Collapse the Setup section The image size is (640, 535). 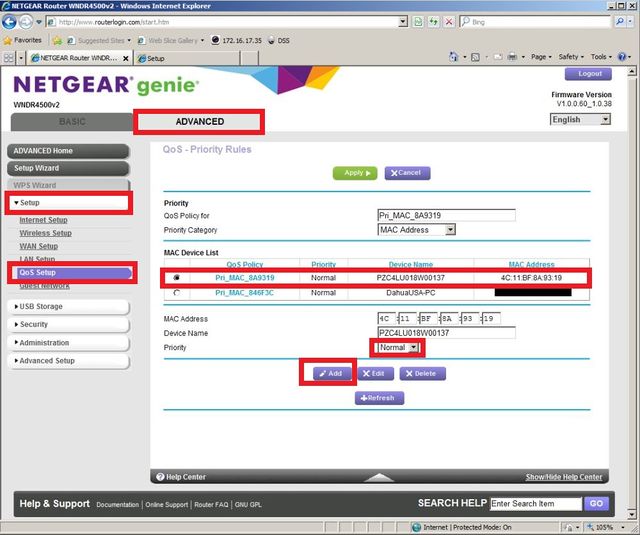tap(69, 202)
